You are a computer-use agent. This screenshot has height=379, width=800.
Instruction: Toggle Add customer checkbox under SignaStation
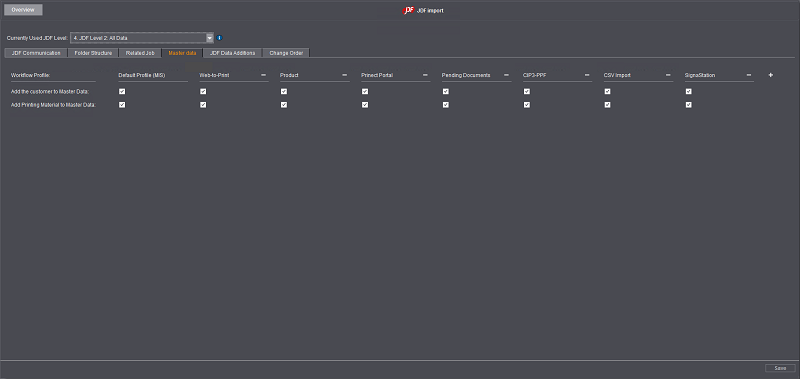click(688, 91)
